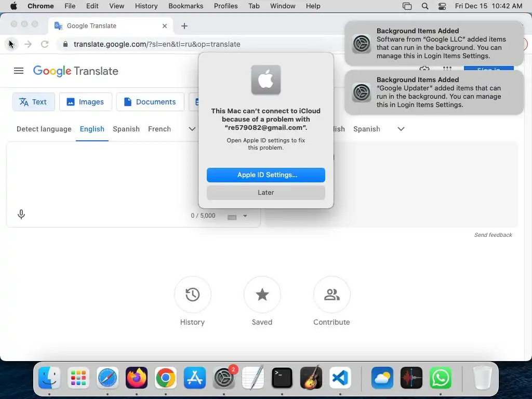This screenshot has width=532, height=399.
Task: Open the Bookmarks menu
Action: [186, 6]
